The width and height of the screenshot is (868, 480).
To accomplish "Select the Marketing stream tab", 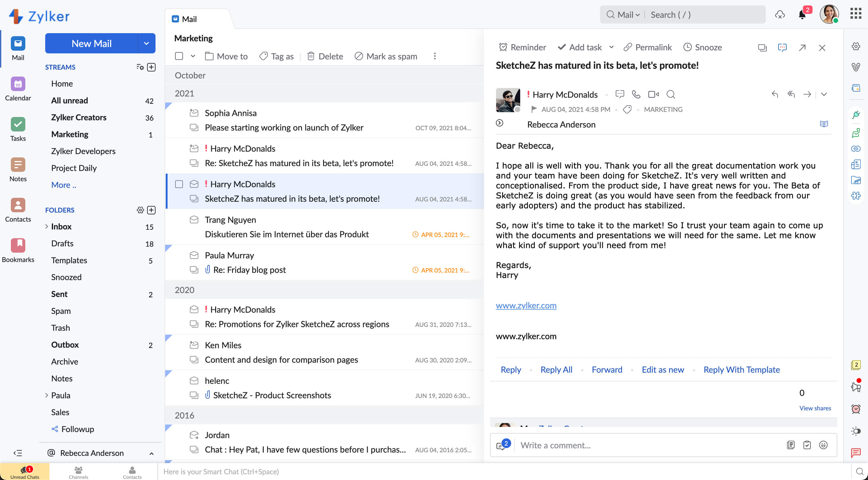I will (x=70, y=134).
